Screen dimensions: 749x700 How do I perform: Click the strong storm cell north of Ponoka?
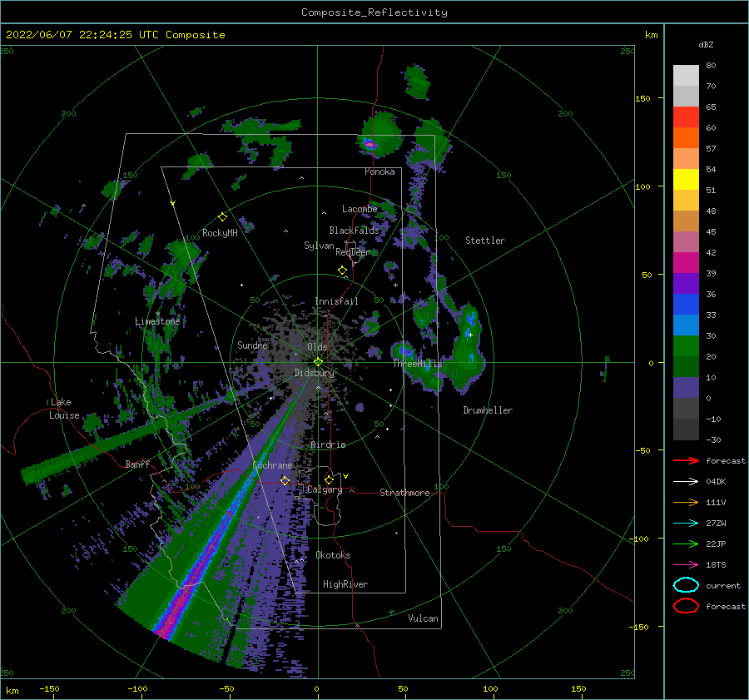tap(370, 143)
